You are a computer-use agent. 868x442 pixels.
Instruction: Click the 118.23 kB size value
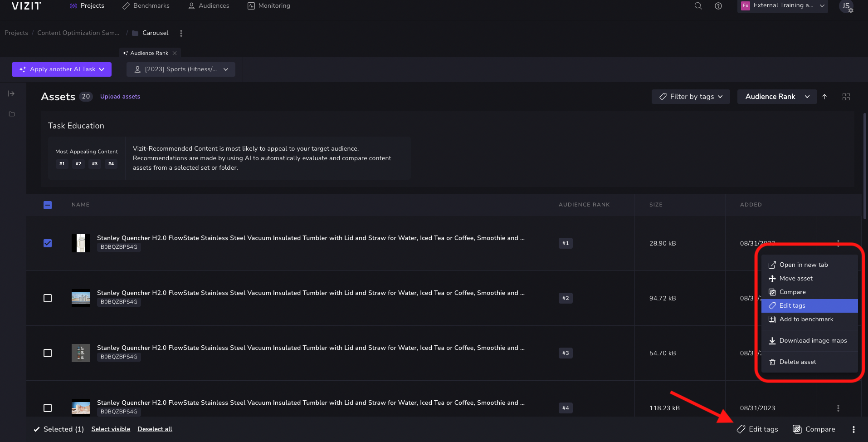pyautogui.click(x=664, y=408)
